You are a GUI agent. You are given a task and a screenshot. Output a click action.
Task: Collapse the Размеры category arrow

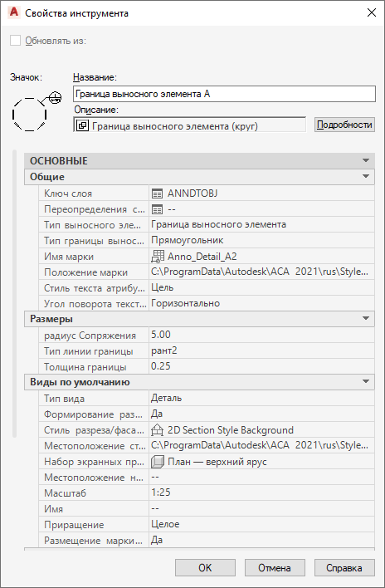point(366,319)
